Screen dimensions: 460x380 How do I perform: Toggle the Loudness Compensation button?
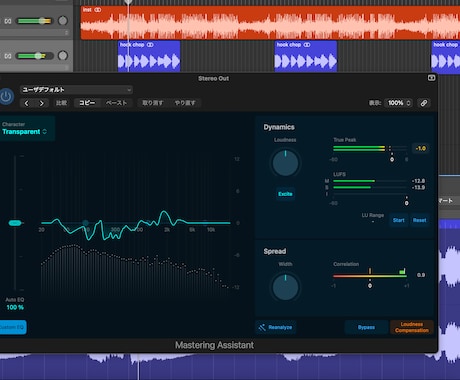pos(412,327)
